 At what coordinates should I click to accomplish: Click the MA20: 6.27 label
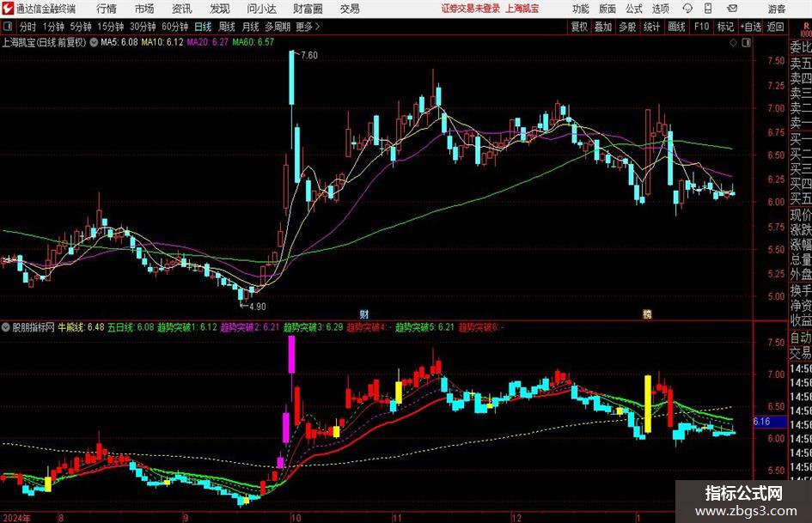coord(208,42)
